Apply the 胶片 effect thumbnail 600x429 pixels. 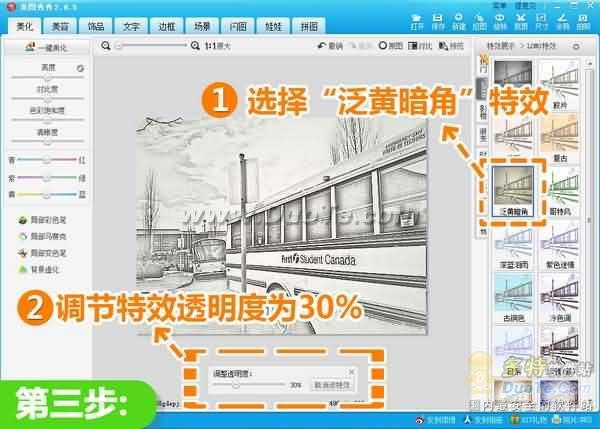[x=559, y=85]
